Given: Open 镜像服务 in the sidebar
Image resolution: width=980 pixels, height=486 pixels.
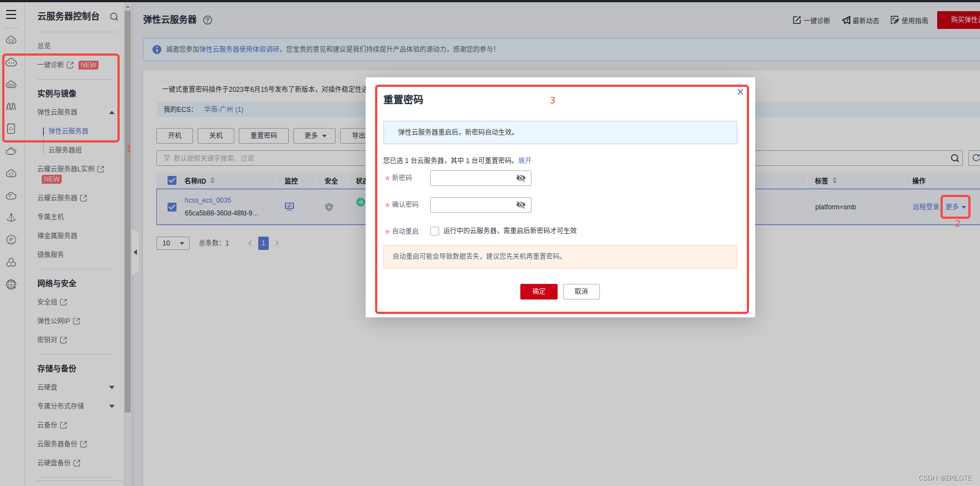Looking at the screenshot, I should pyautogui.click(x=51, y=255).
